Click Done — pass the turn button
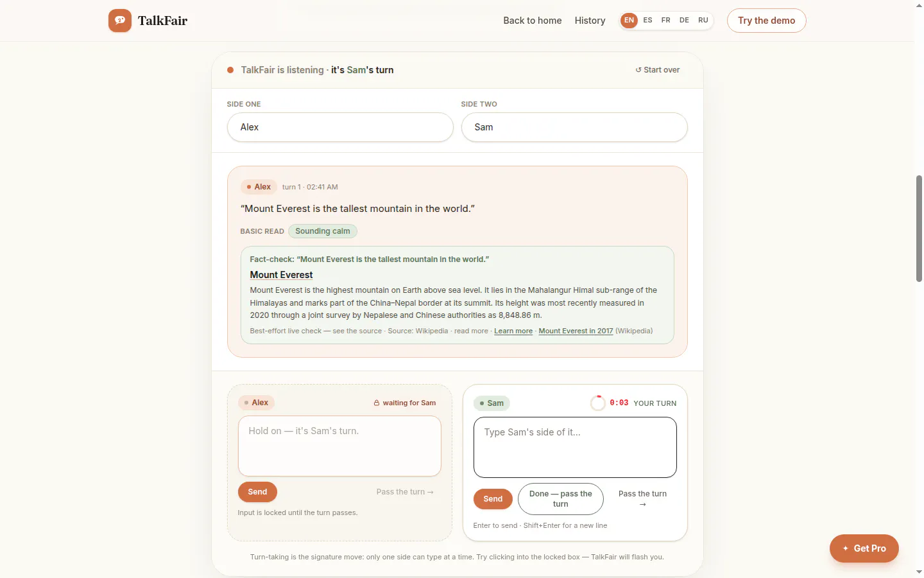This screenshot has height=578, width=924. 561,499
